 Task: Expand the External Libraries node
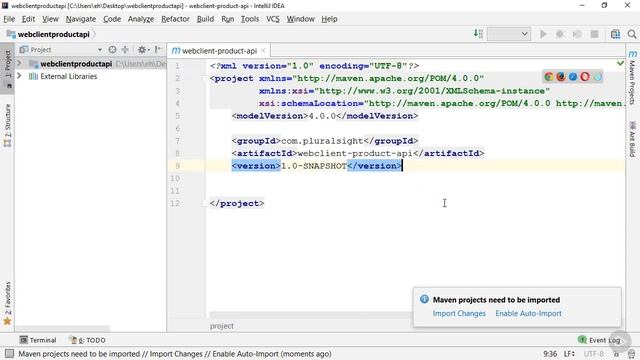pyautogui.click(x=19, y=76)
